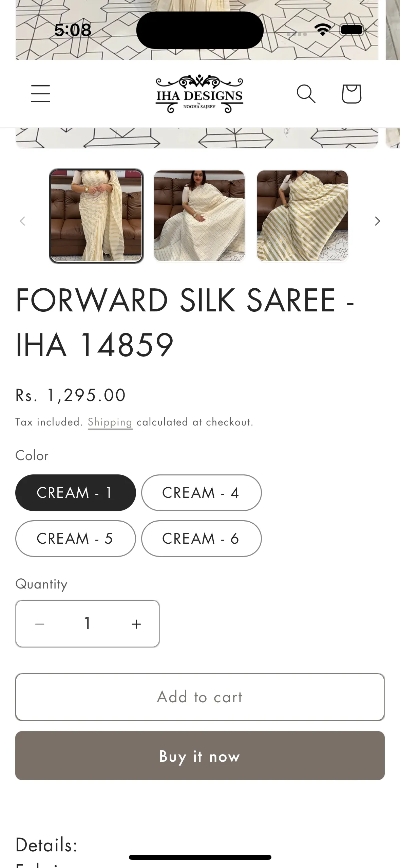View the second seated saree thumbnail
The image size is (400, 868).
coord(199,216)
